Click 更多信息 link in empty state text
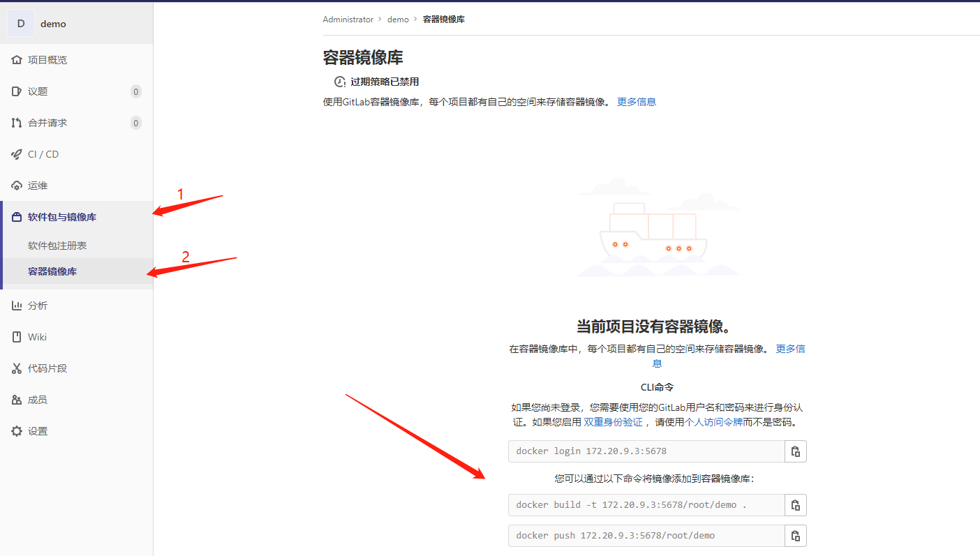Viewport: 980px width, 556px height. click(791, 349)
